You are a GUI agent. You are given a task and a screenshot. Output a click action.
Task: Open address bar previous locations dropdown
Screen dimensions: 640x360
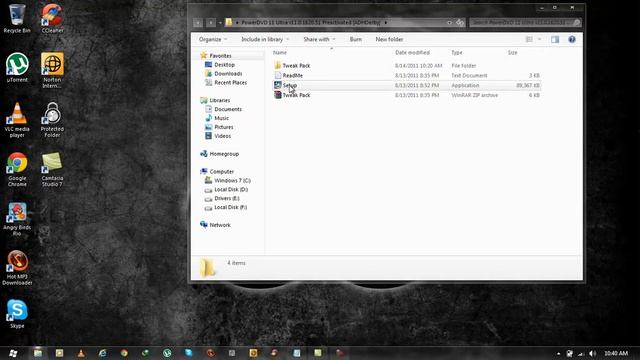click(x=449, y=23)
